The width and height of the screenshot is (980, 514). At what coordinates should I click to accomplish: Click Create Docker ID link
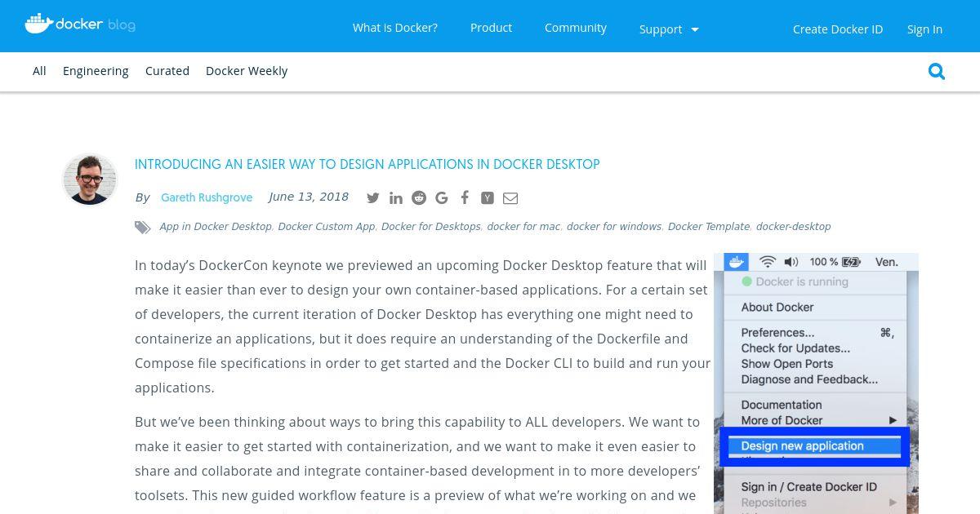coord(838,29)
